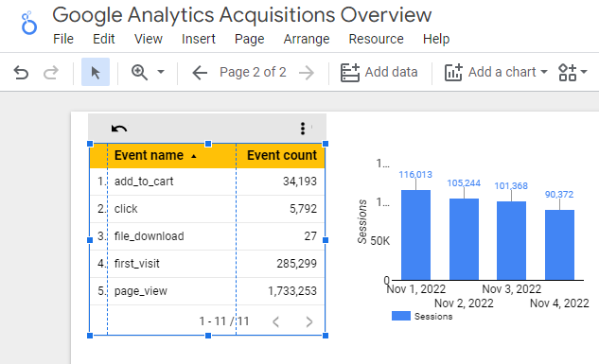Expand the zoom level dropdown arrow

[161, 72]
